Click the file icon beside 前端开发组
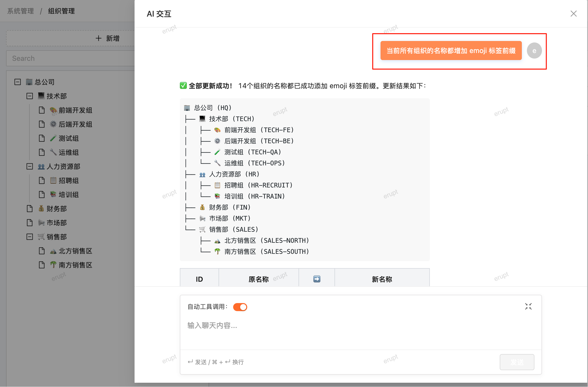 pyautogui.click(x=42, y=110)
